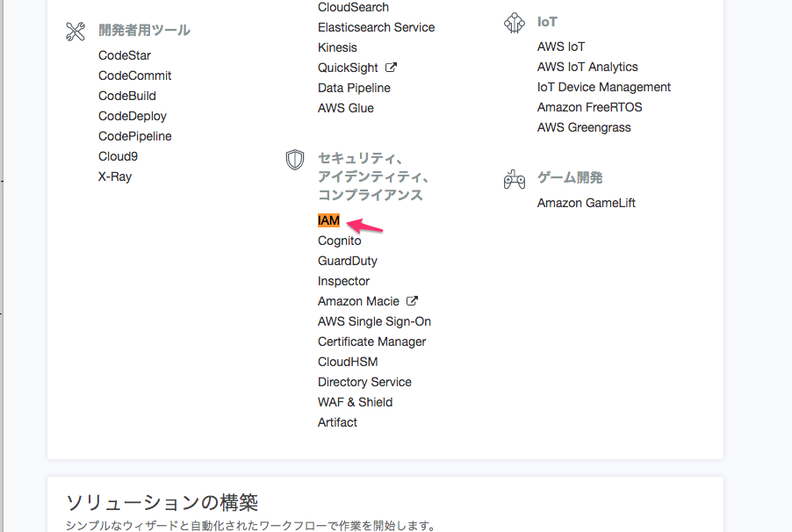This screenshot has width=792, height=532.
Task: Open the QuickSight service link
Action: (x=348, y=68)
